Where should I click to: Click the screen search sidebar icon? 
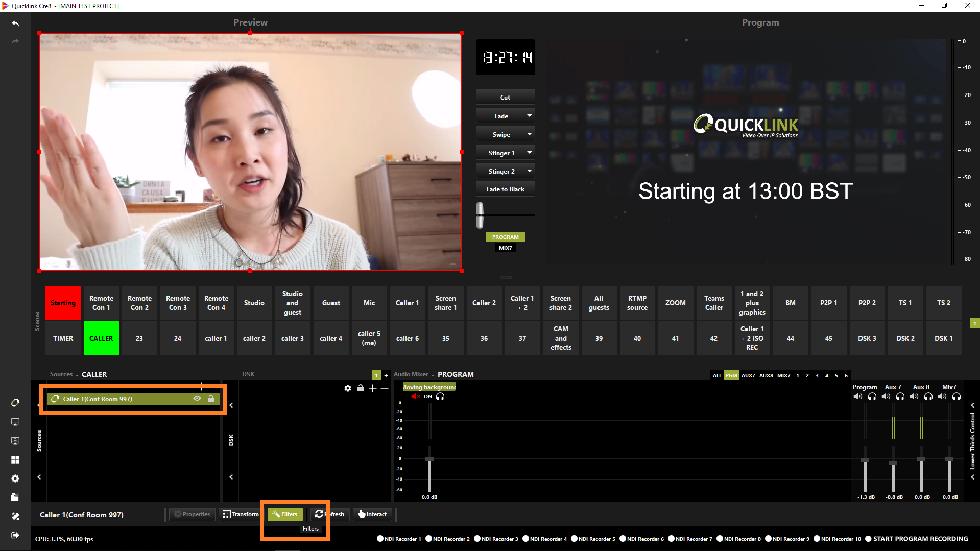point(15,441)
